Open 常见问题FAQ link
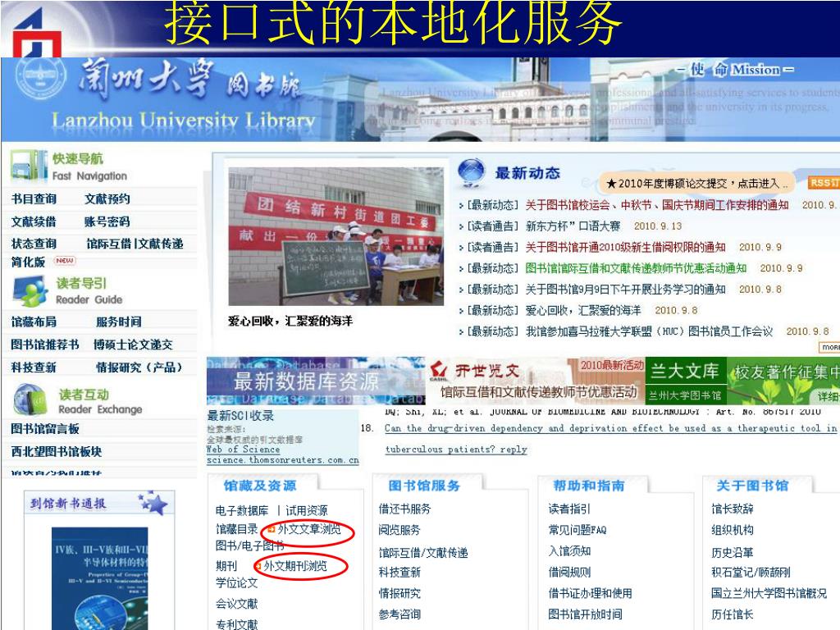This screenshot has height=630, width=840. (x=577, y=530)
